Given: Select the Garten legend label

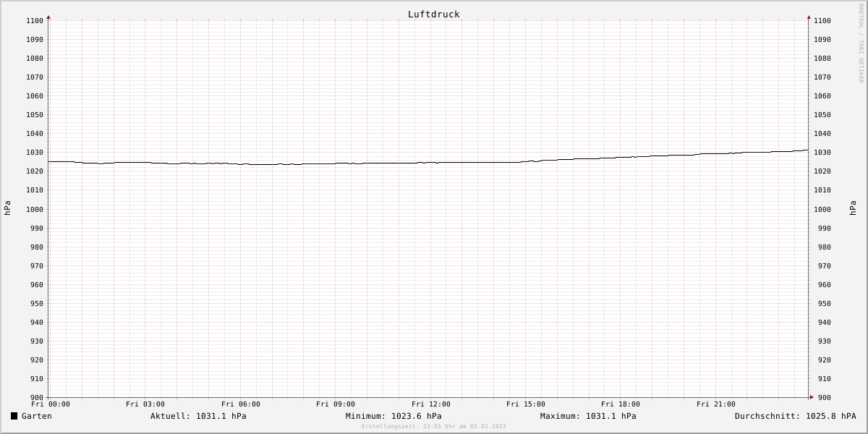Looking at the screenshot, I should click(37, 416).
